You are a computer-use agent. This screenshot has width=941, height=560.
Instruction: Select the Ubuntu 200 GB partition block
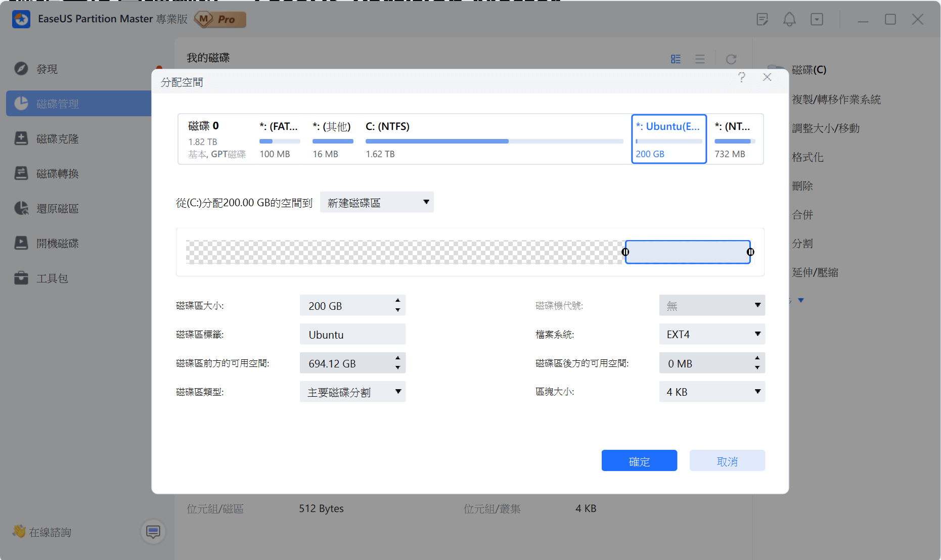tap(668, 139)
